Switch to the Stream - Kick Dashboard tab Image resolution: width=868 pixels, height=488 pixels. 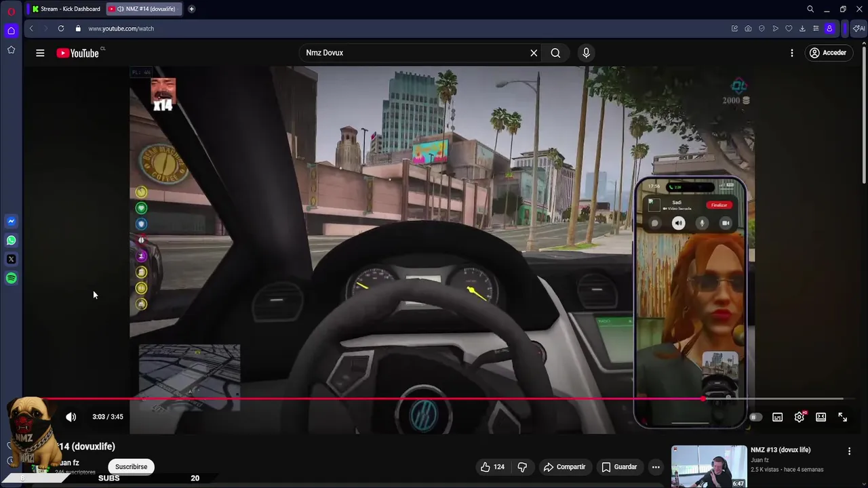[x=66, y=9]
